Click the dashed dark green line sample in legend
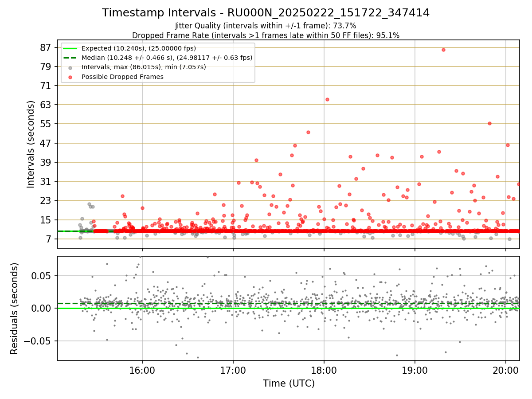This screenshot has height=399, width=532. pyautogui.click(x=70, y=58)
